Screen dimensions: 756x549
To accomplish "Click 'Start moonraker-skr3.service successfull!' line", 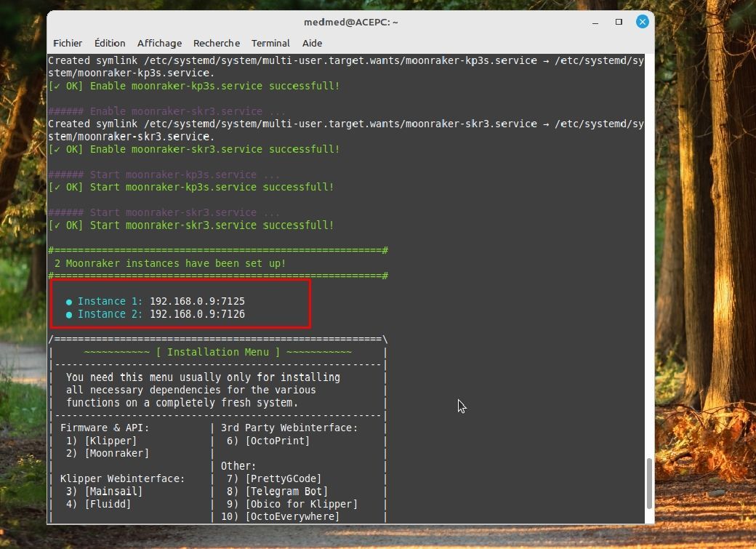I will point(191,225).
